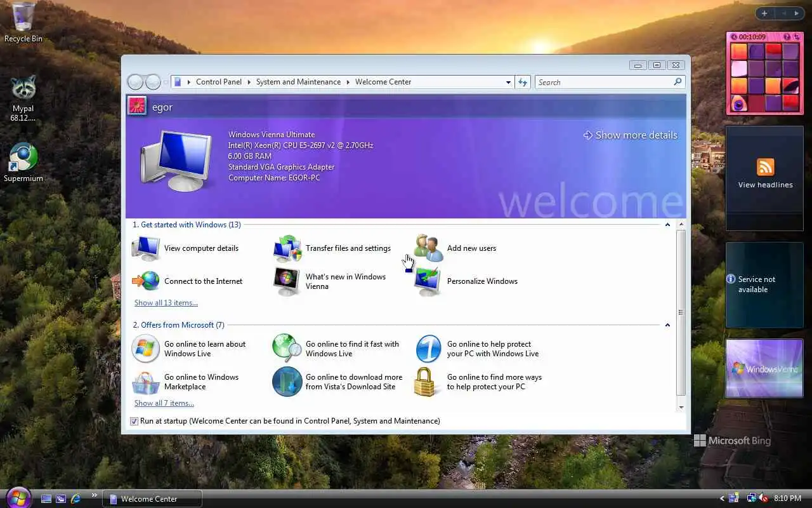
Task: Open the Recycle Bin desktop icon
Action: pyautogui.click(x=23, y=23)
